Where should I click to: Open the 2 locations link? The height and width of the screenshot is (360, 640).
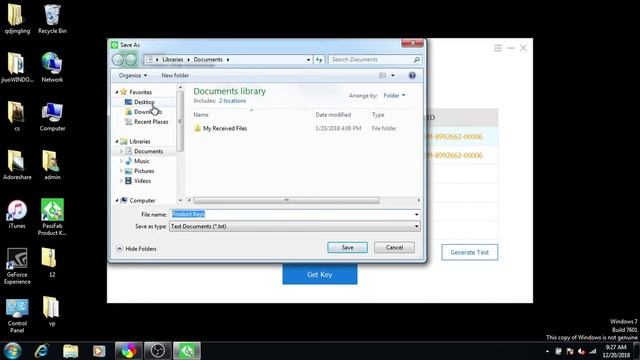click(x=232, y=101)
